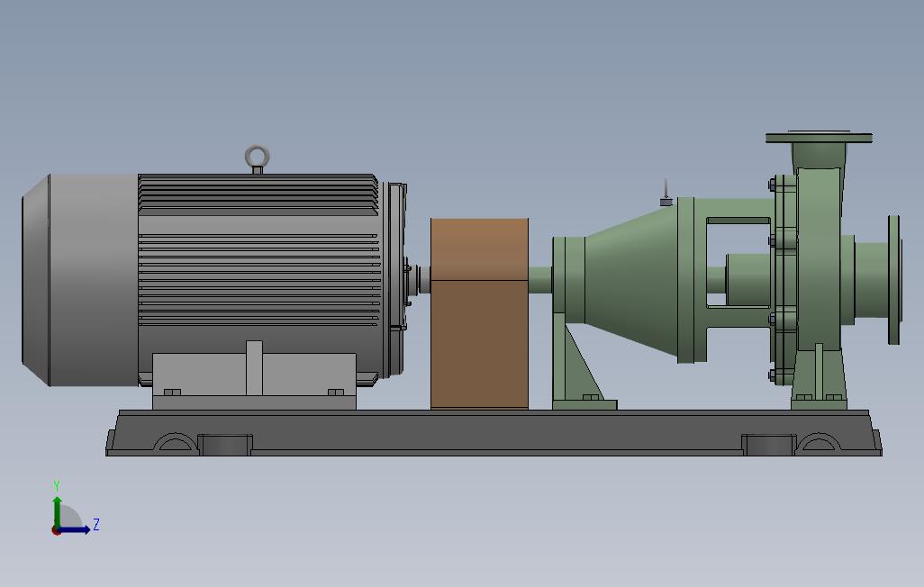
Task: Select the lifting eye bolt on the motor
Action: click(257, 158)
